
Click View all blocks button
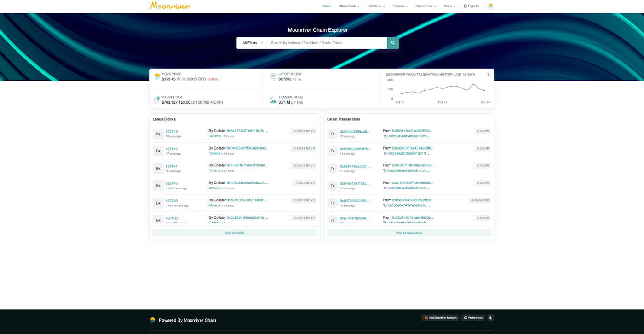pyautogui.click(x=235, y=233)
